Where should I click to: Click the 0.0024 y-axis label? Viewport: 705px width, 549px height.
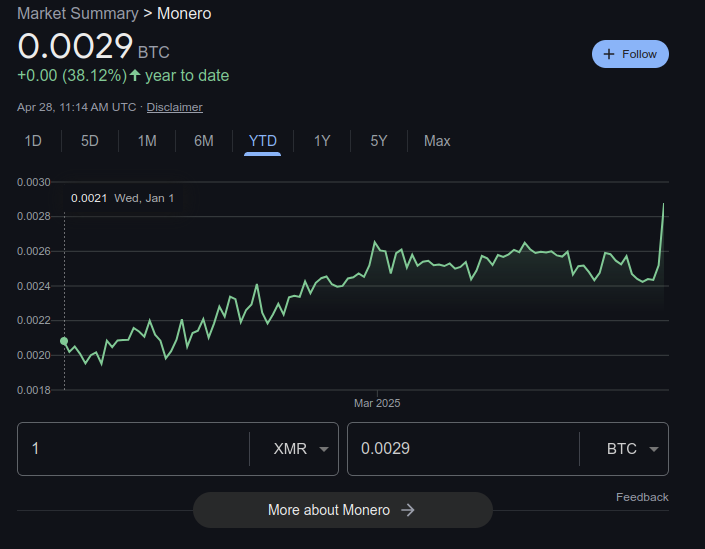[x=34, y=286]
